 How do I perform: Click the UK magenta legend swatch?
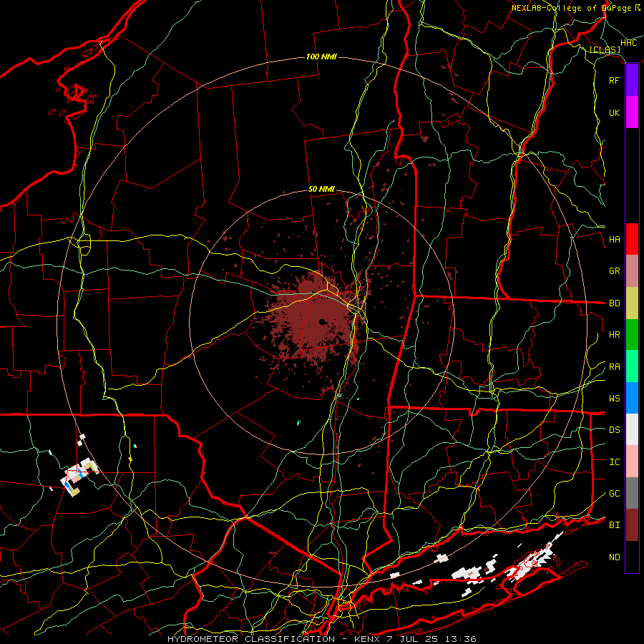pyautogui.click(x=632, y=112)
